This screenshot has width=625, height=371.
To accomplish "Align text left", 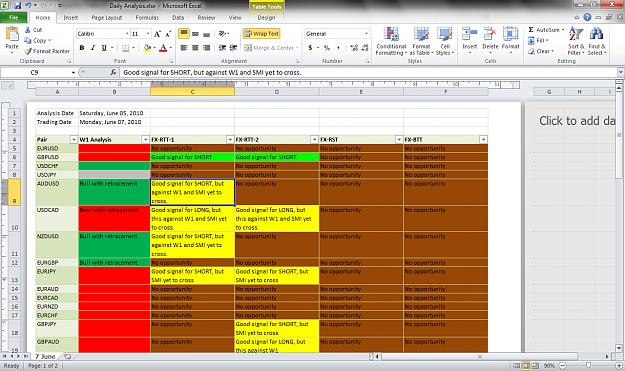I will [184, 48].
